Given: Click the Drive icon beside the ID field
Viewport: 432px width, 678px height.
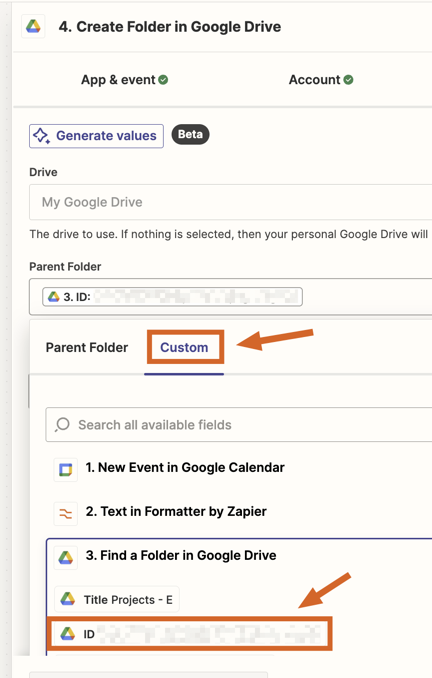Looking at the screenshot, I should point(68,633).
